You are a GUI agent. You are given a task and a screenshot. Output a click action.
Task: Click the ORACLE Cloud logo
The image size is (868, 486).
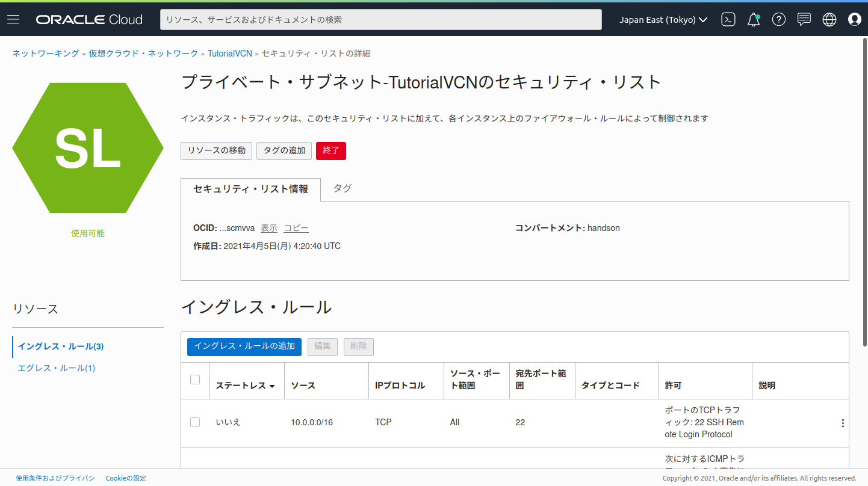89,19
